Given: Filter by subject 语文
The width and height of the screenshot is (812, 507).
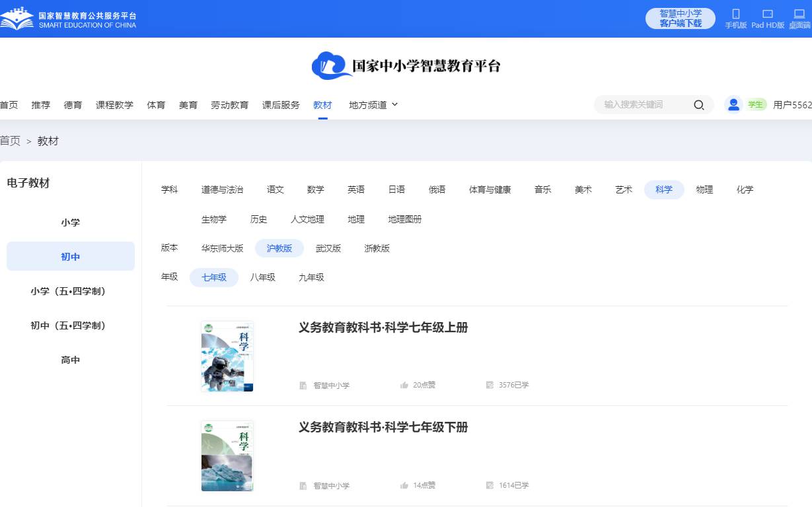Looking at the screenshot, I should [x=276, y=189].
